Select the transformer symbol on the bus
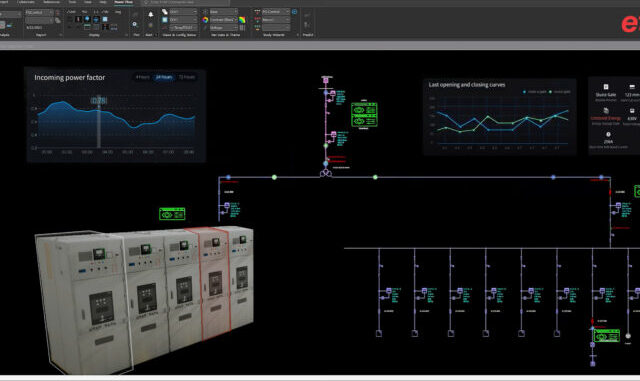 (x=326, y=174)
